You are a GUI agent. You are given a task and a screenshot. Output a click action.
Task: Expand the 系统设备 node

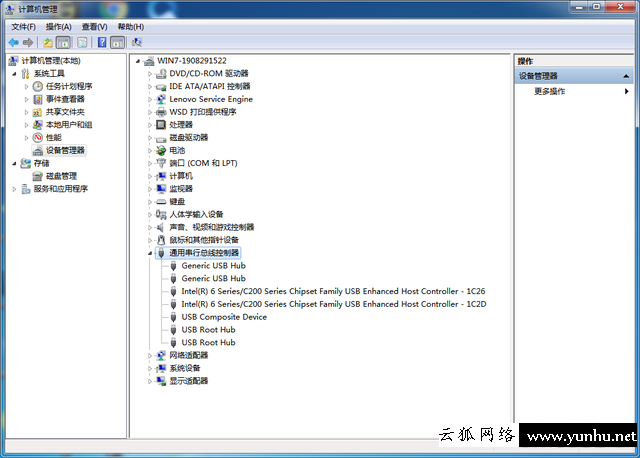(x=150, y=369)
